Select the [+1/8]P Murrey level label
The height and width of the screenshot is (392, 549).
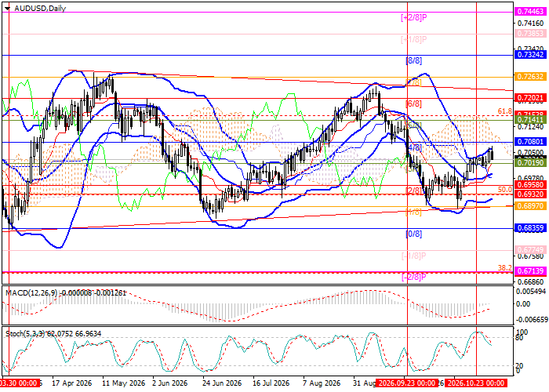[x=414, y=39]
